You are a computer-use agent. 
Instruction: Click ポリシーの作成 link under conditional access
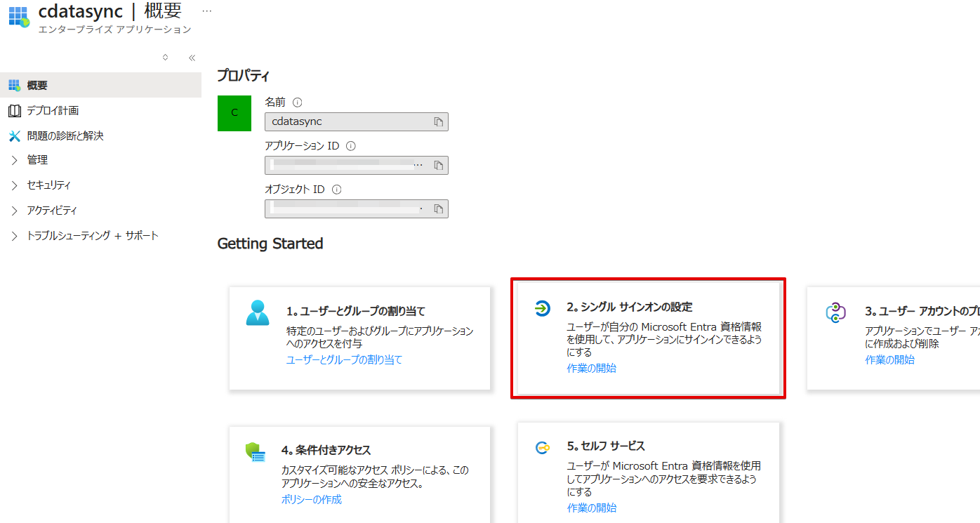coord(312,499)
